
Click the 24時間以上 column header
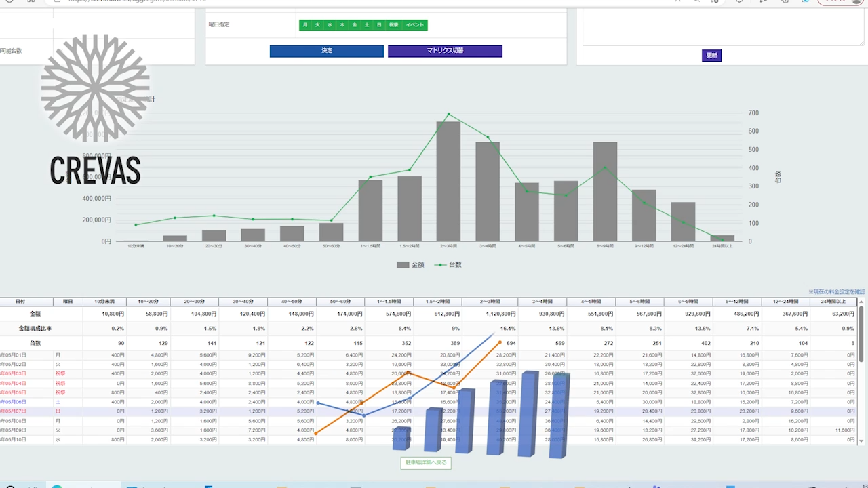834,302
